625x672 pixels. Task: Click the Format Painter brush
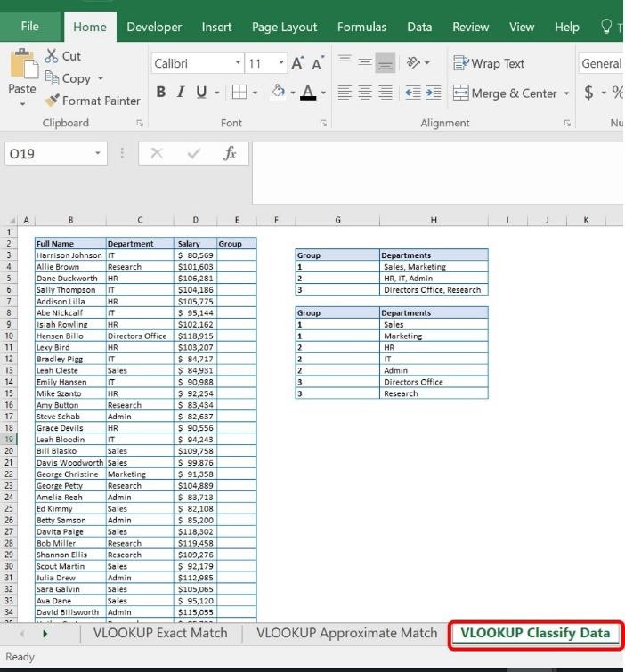(53, 101)
